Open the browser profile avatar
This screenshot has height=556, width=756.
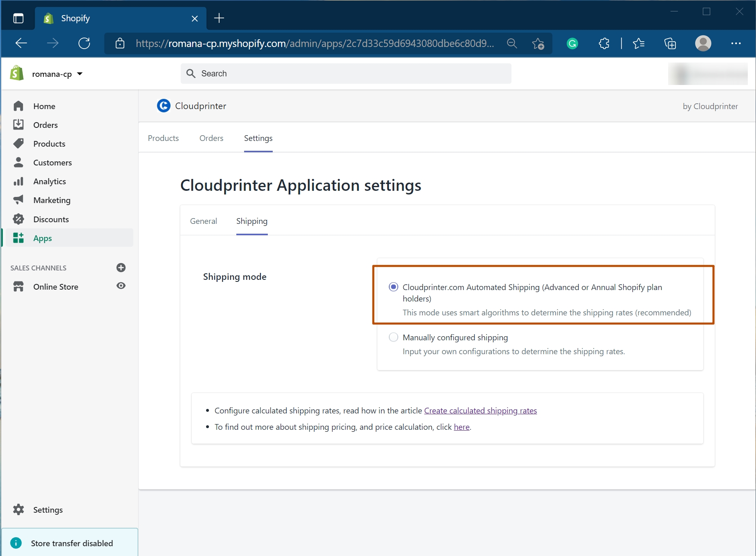[703, 43]
